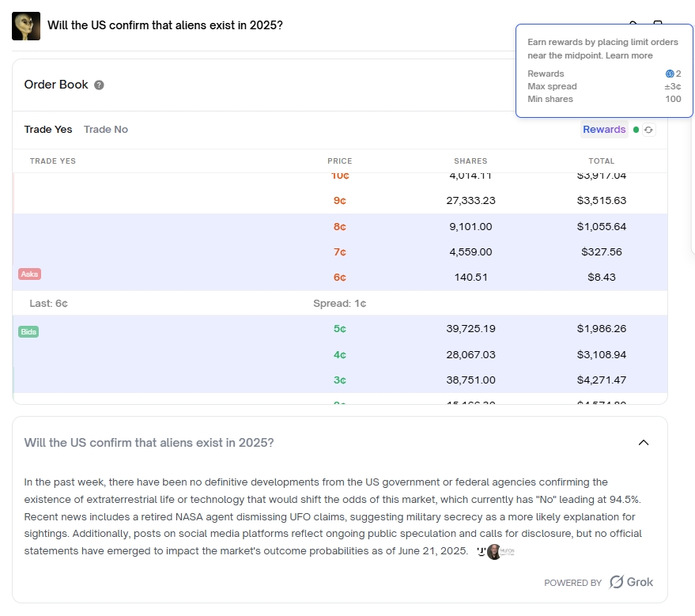Switch to the Trade Yes tab

[x=47, y=130]
